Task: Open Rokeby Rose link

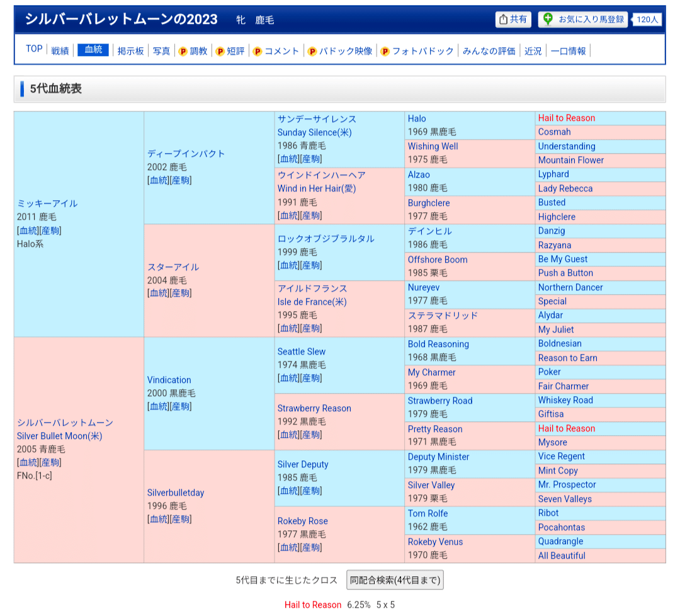Action: 303,521
